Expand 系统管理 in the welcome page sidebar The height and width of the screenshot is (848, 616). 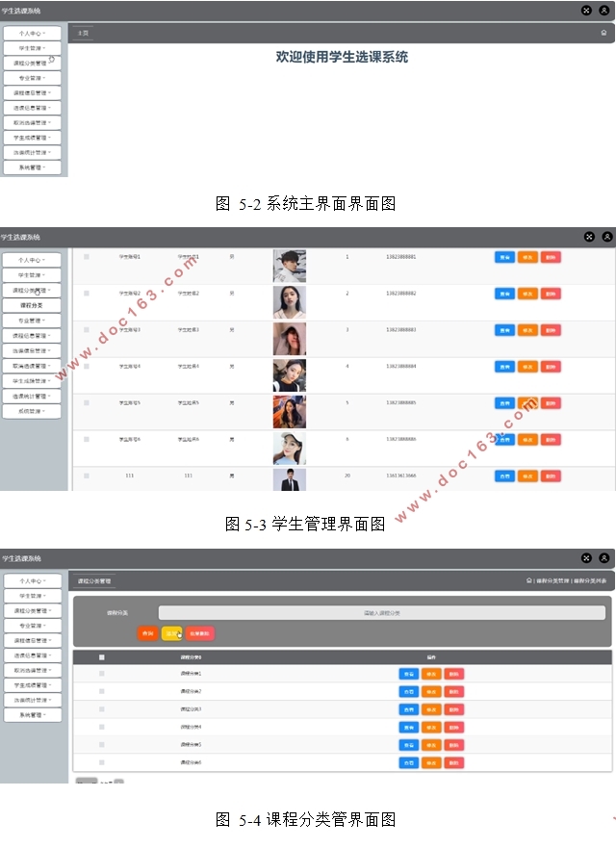(x=33, y=167)
